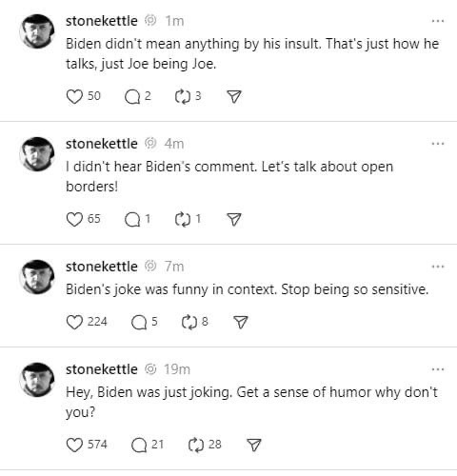Share the 1m-old post via send icon
457x476 pixels.
[234, 96]
